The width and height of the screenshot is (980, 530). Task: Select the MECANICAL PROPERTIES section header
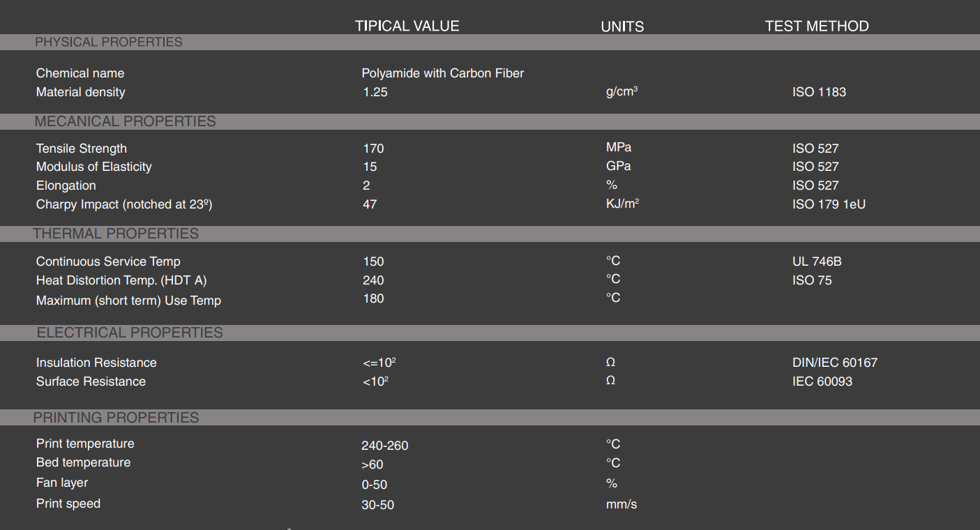pyautogui.click(x=126, y=121)
